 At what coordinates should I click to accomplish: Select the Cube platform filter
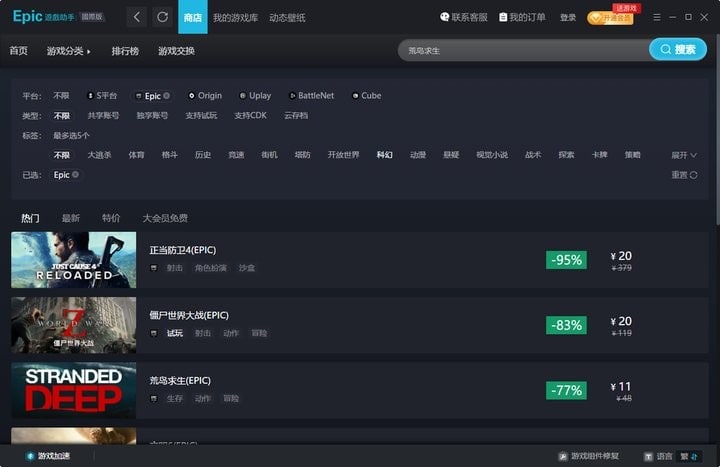click(x=366, y=96)
